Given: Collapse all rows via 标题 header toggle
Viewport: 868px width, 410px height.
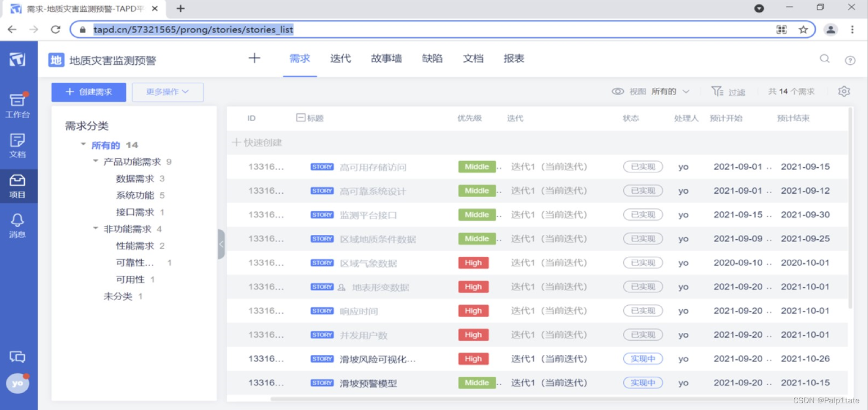Looking at the screenshot, I should coord(300,118).
